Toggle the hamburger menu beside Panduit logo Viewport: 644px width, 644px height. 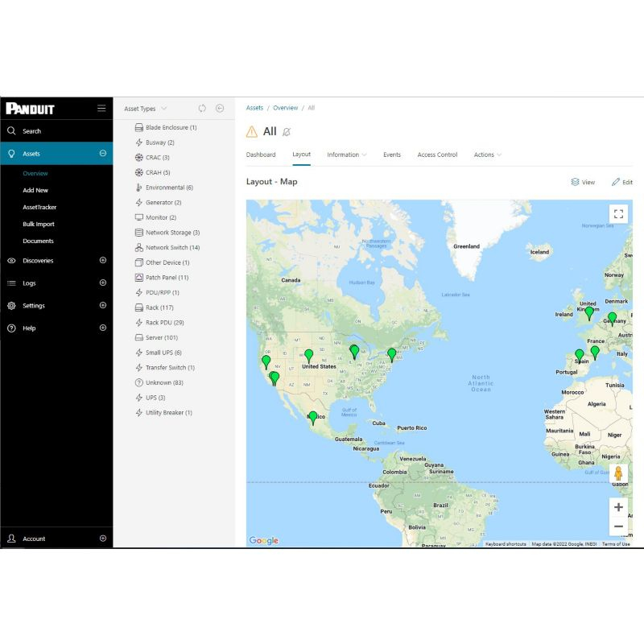coord(101,109)
